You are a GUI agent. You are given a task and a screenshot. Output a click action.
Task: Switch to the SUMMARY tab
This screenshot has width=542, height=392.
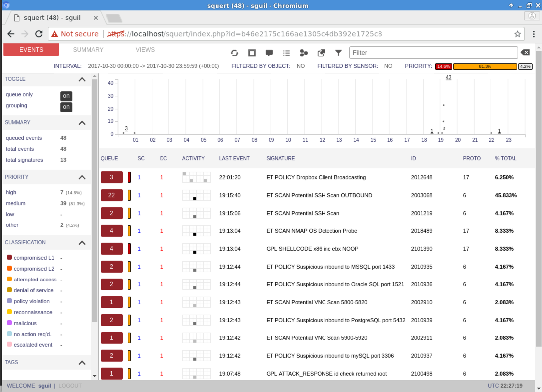pyautogui.click(x=88, y=50)
